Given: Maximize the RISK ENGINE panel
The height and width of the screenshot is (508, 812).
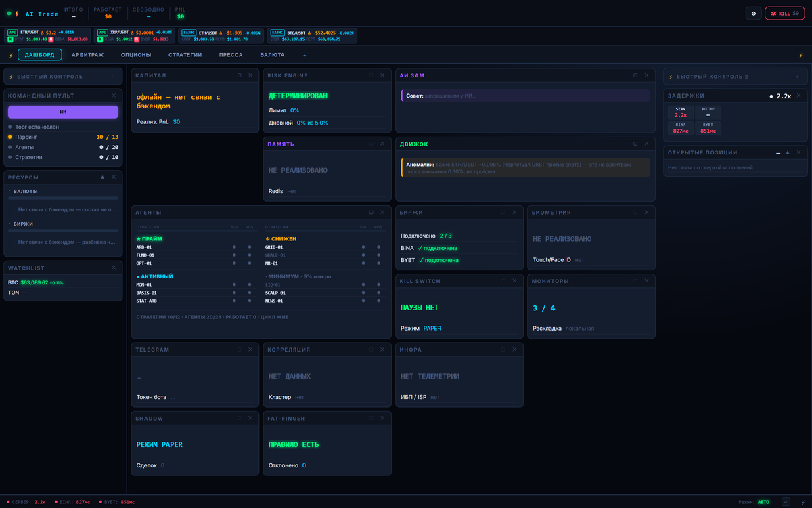Looking at the screenshot, I should coord(371,75).
